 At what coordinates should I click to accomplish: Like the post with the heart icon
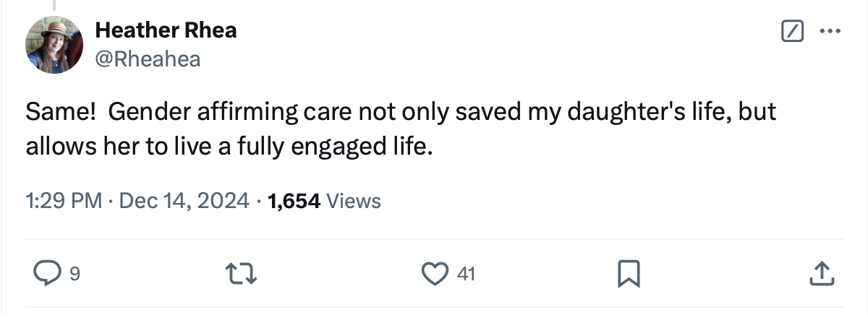coord(435,273)
